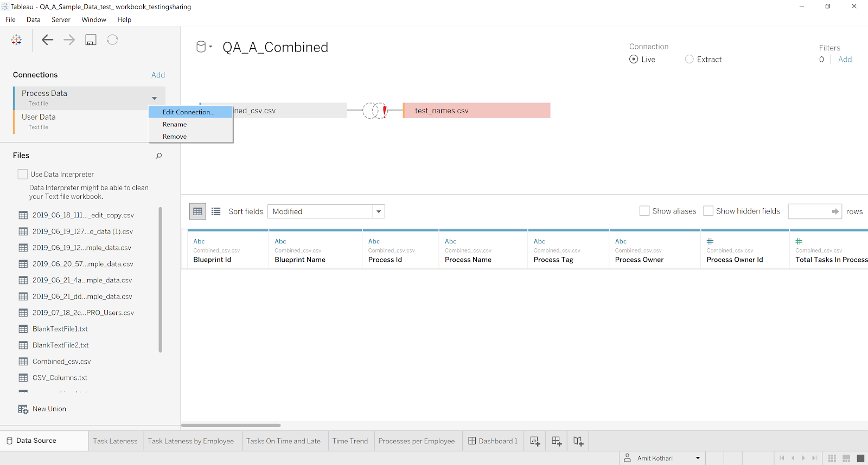Save the workbook using the disk icon
The width and height of the screenshot is (868, 465).
tap(91, 40)
